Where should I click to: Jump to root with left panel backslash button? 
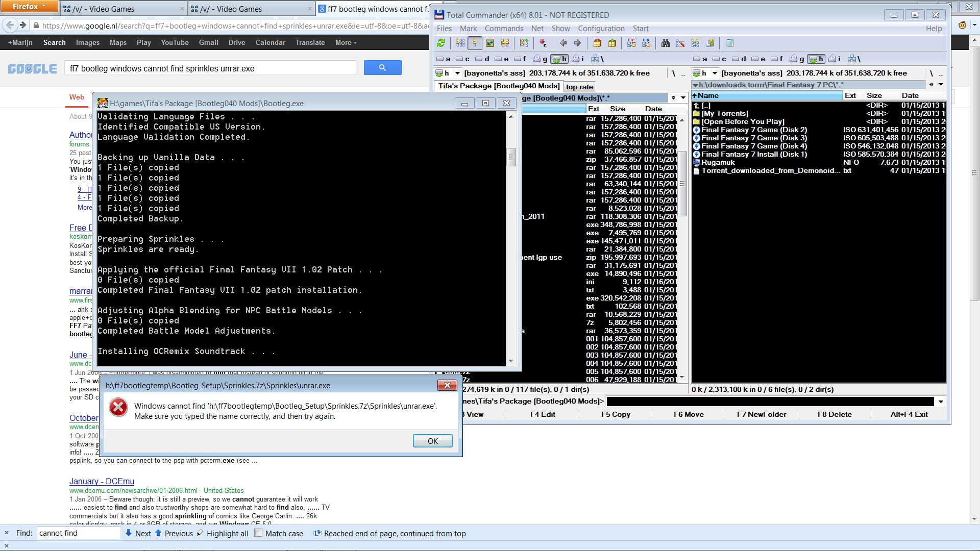point(674,73)
